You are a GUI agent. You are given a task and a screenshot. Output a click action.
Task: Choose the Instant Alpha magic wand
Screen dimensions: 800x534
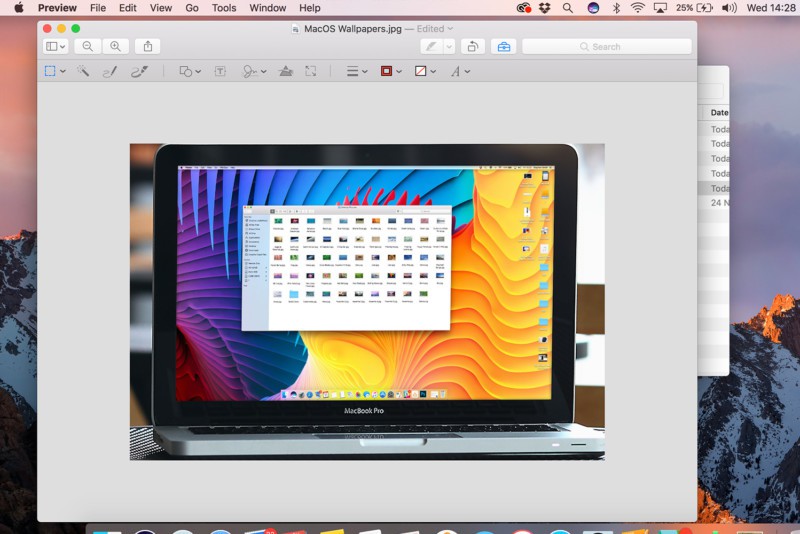point(83,71)
